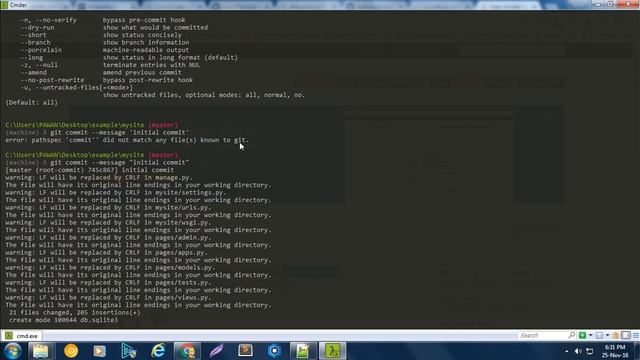The width and height of the screenshot is (640, 360).
Task: Click the active consoles list icon
Action: (599, 336)
